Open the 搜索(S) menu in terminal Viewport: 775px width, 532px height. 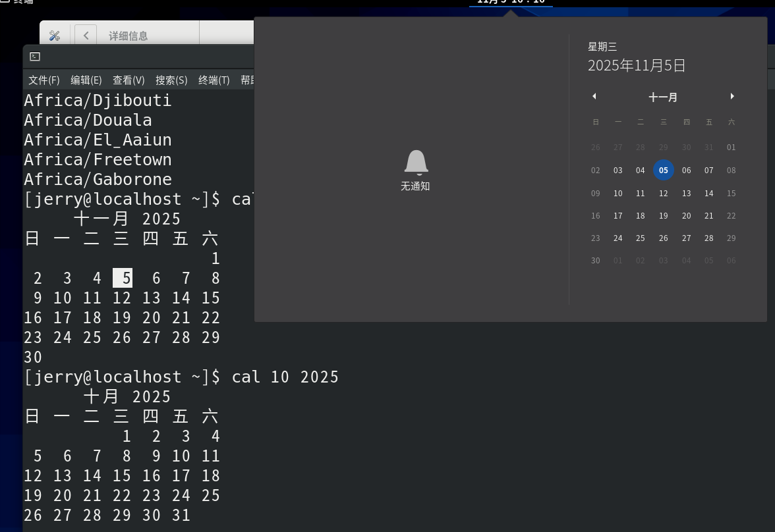pos(171,80)
